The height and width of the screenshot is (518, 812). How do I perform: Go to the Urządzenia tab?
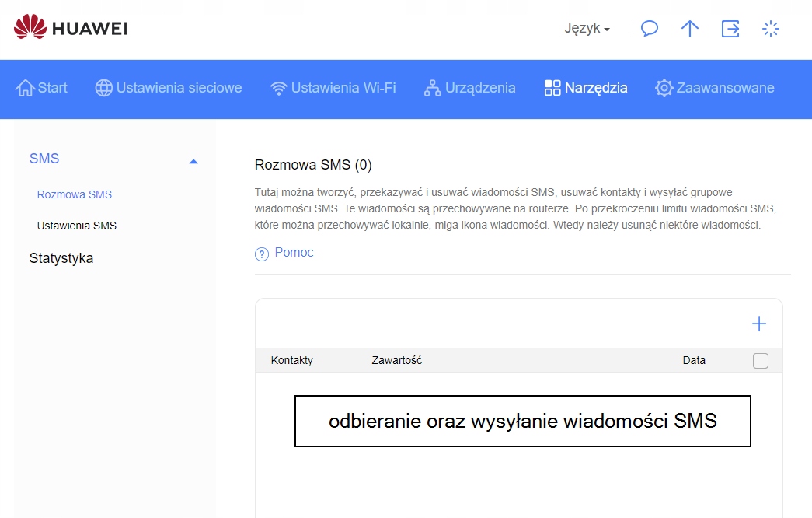tap(470, 88)
